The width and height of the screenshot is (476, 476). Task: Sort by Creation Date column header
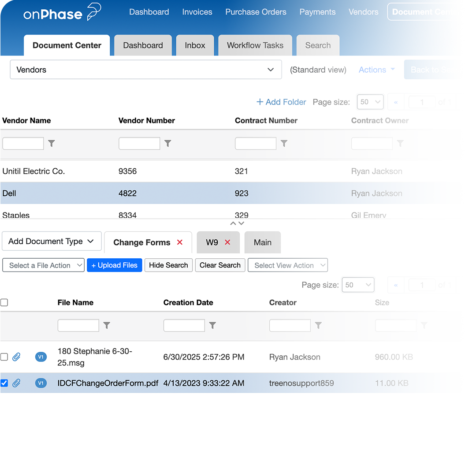pos(188,303)
